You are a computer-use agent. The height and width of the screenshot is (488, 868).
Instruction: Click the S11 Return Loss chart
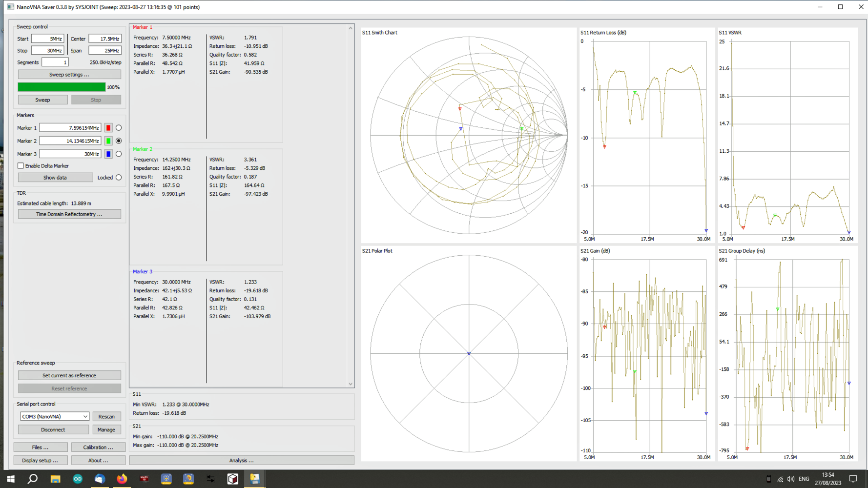[x=647, y=135]
